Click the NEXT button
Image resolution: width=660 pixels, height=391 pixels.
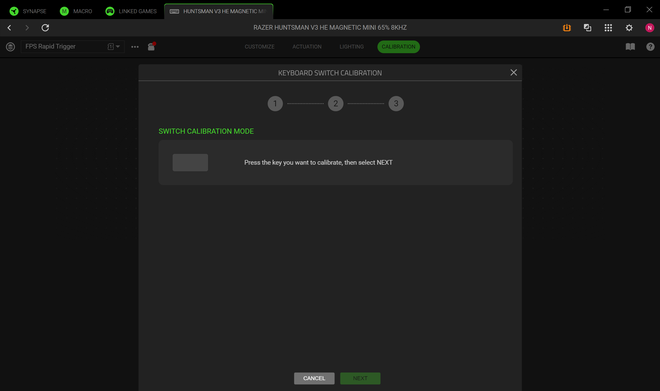coord(360,378)
